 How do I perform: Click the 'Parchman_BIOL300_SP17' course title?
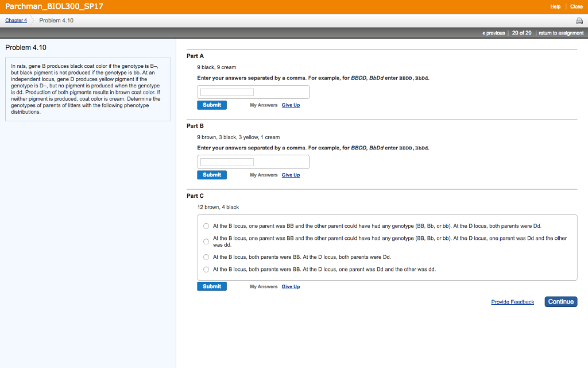[54, 6]
